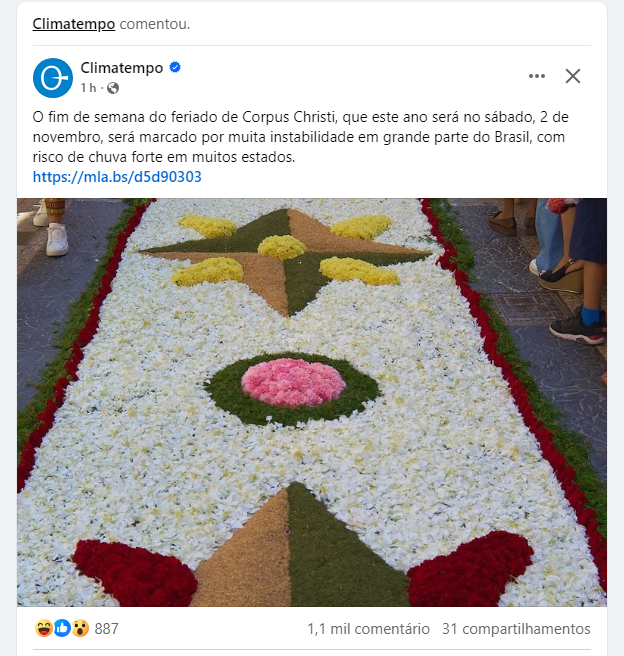Click the surprised Wow reaction emoji

80,628
